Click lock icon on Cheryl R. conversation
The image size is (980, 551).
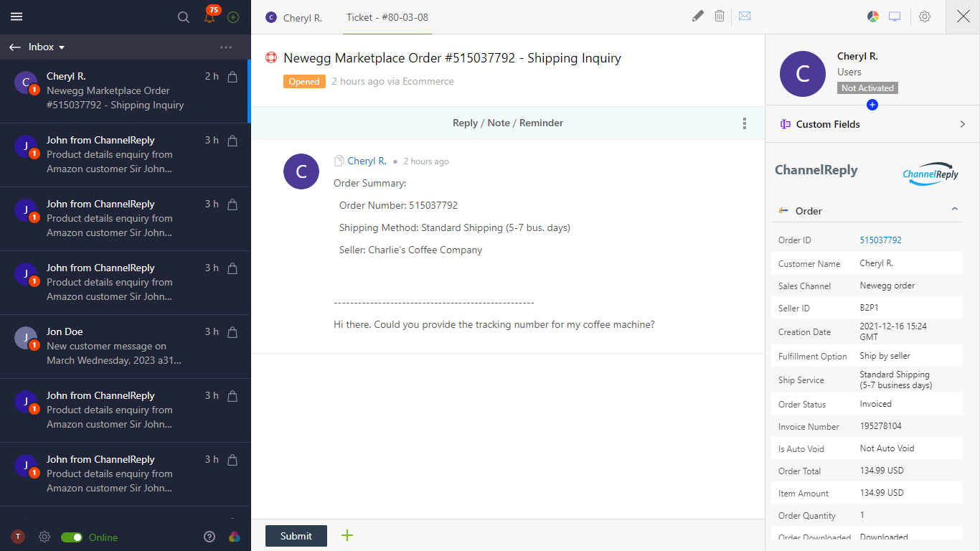pyautogui.click(x=232, y=77)
